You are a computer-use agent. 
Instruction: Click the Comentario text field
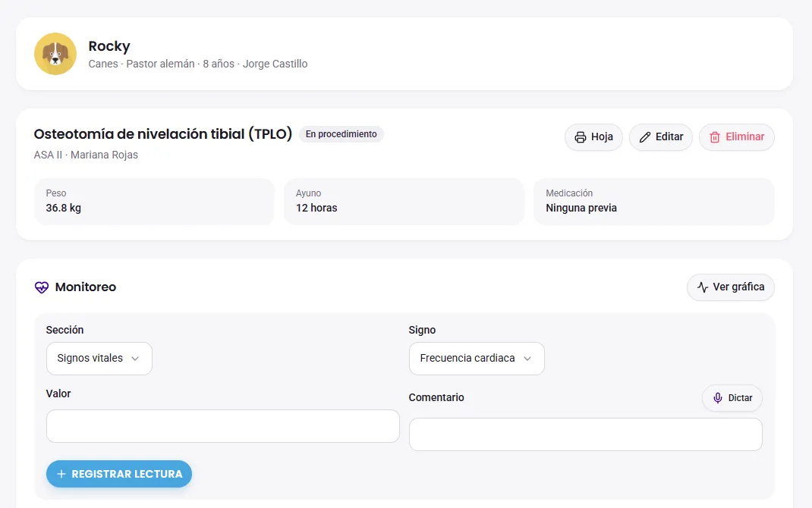click(x=586, y=434)
